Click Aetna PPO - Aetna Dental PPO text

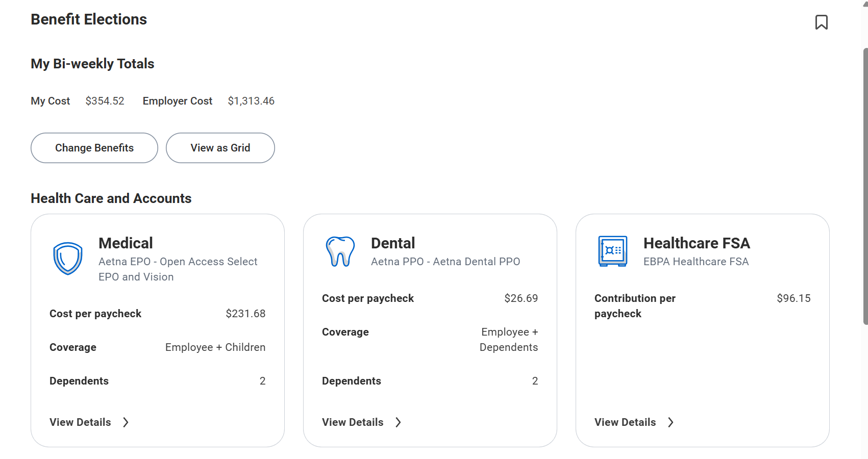pyautogui.click(x=445, y=262)
